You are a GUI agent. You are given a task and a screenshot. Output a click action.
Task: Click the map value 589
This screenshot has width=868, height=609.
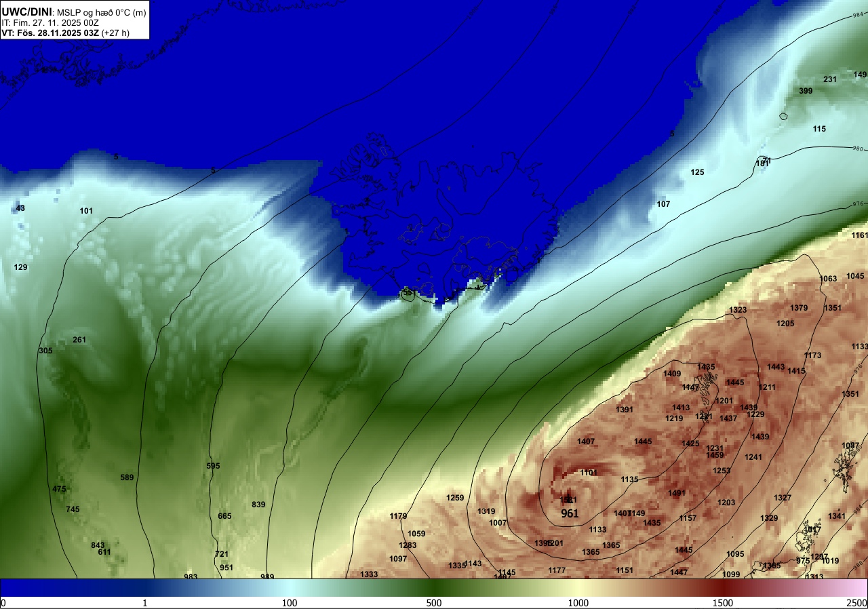tap(127, 477)
